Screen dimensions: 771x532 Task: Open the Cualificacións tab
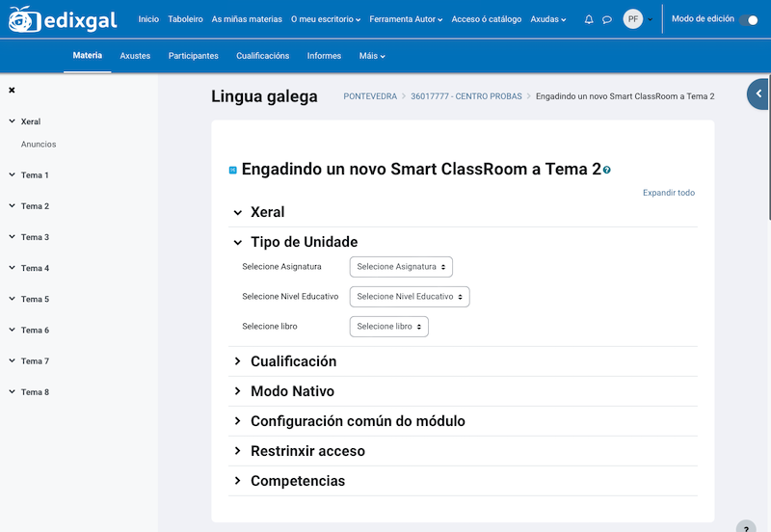(262, 56)
